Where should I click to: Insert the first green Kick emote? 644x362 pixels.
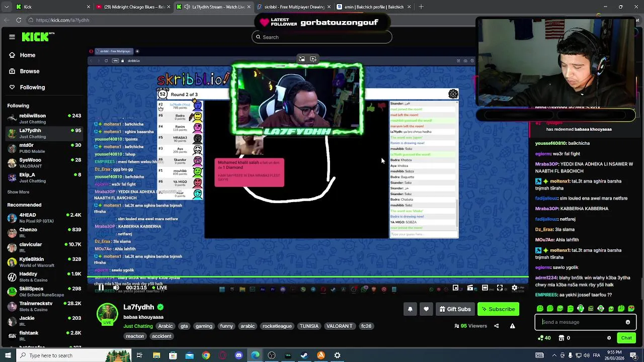coord(540,308)
